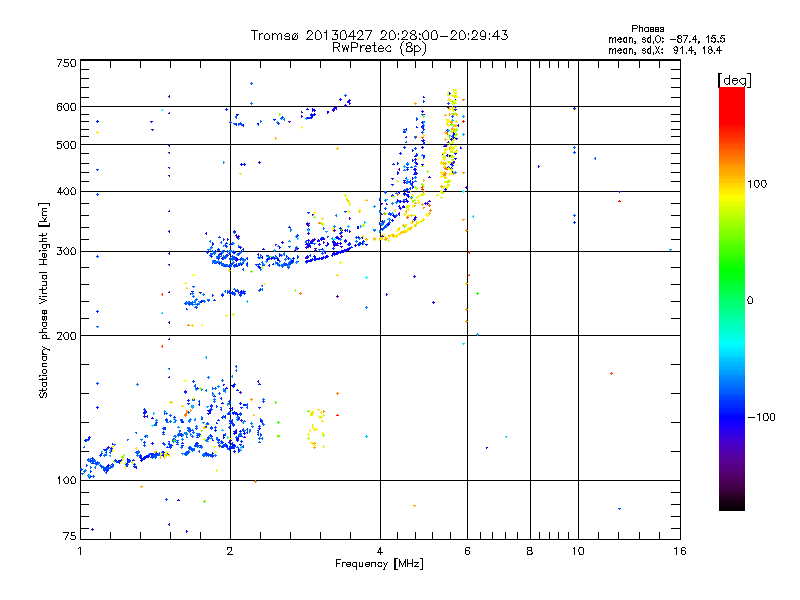Click the x-axis label 'Frequency [MHz]'
Screen dimensions: 800x600
[379, 564]
